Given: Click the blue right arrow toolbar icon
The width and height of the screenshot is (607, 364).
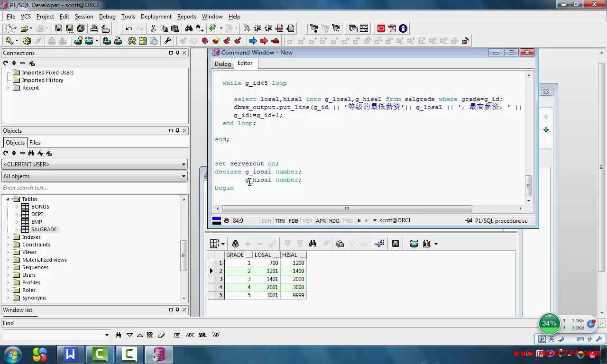Looking at the screenshot, I should pyautogui.click(x=253, y=41).
